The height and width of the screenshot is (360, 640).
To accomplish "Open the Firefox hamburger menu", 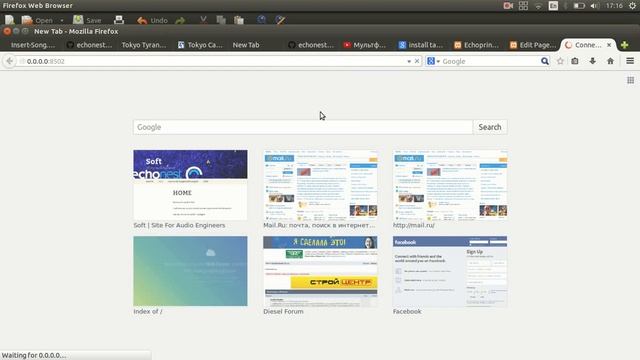I will point(630,61).
